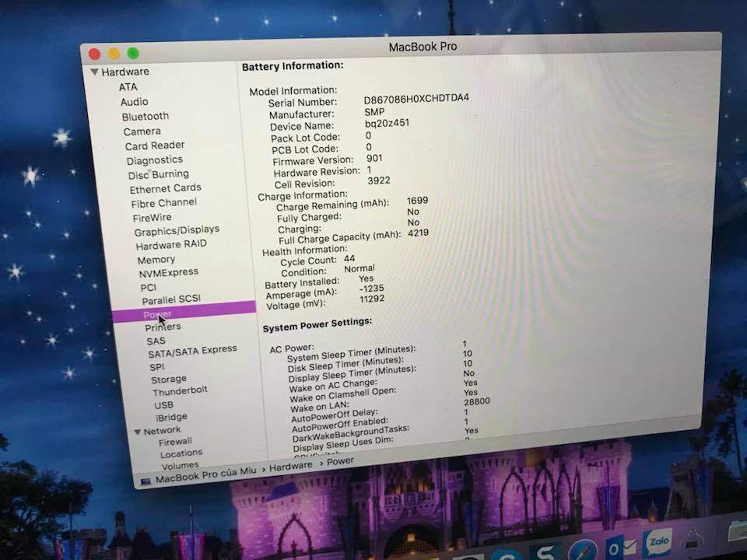Click the green zoom window button
Image resolution: width=747 pixels, height=560 pixels.
(133, 54)
